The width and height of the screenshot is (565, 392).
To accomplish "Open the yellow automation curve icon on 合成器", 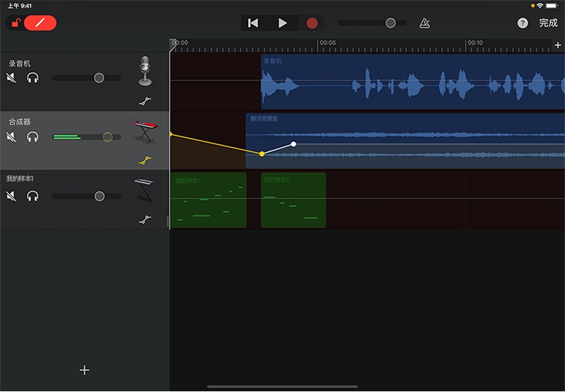I will (x=145, y=161).
